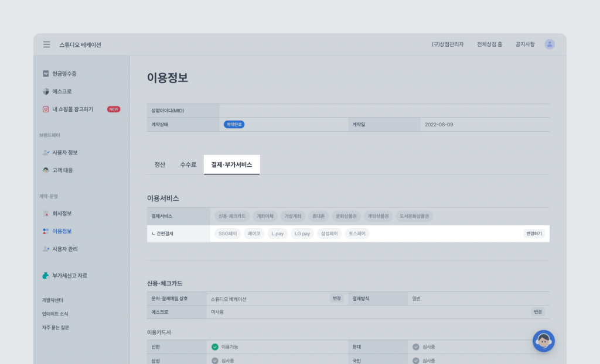
Task: Click the Instagram icon for 내 쇼핑몰 광고하기
Action: coord(46,109)
